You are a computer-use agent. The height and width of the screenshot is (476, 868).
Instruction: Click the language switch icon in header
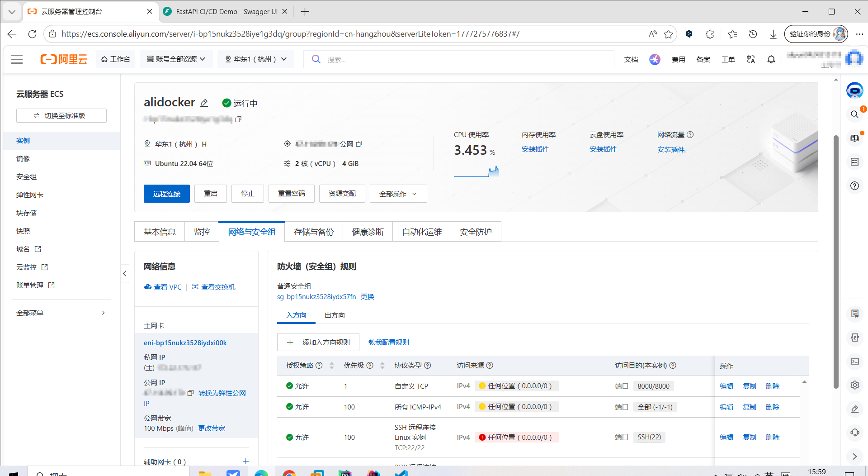coord(751,59)
